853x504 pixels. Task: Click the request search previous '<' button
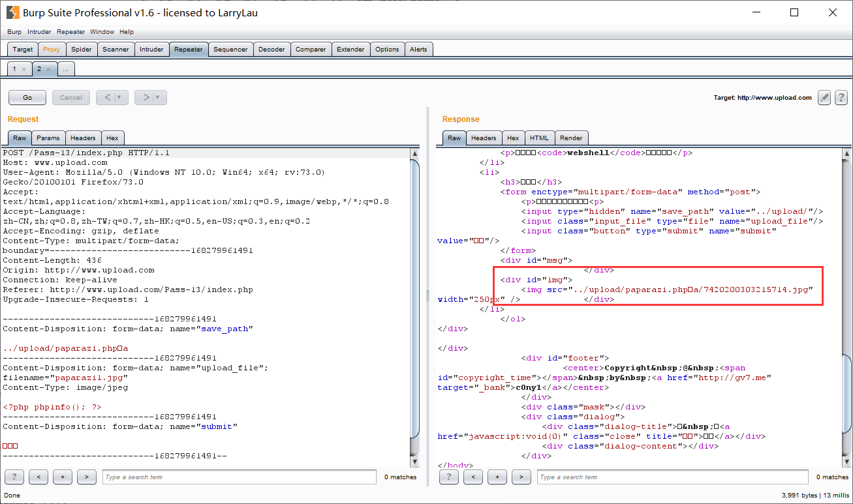[39, 477]
